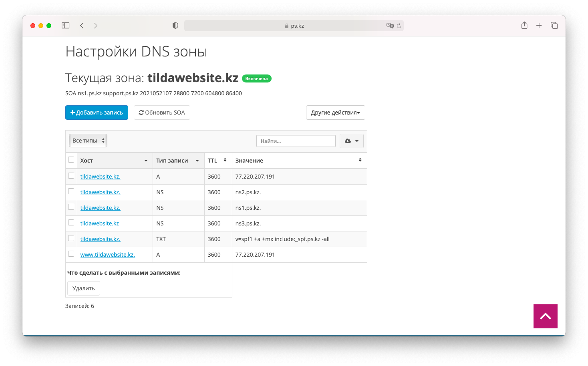The height and width of the screenshot is (366, 588).
Task: Go forward with the browser forward arrow
Action: click(x=95, y=26)
